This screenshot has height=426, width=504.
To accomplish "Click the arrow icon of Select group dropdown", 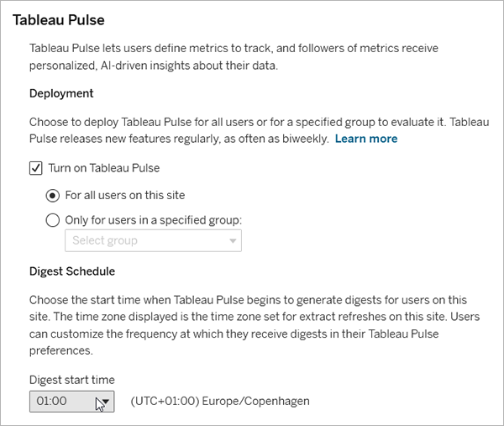I will point(233,242).
